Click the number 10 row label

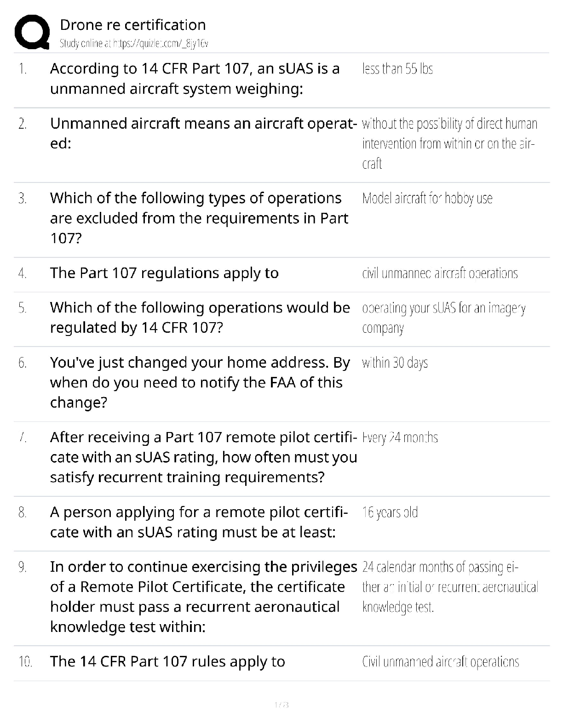[x=25, y=662]
